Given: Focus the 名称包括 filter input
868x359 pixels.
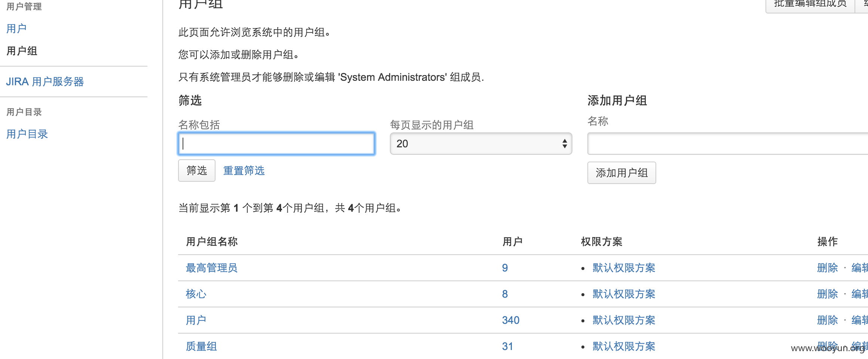Looking at the screenshot, I should tap(276, 144).
